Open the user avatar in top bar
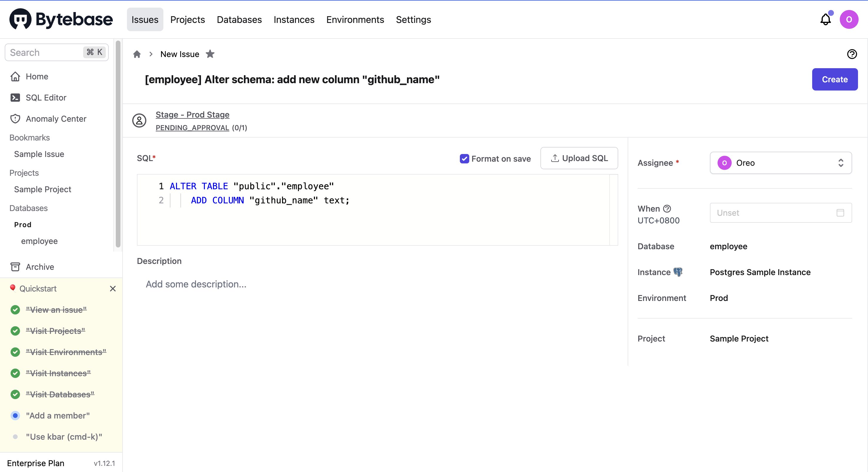This screenshot has width=868, height=472. (x=849, y=20)
